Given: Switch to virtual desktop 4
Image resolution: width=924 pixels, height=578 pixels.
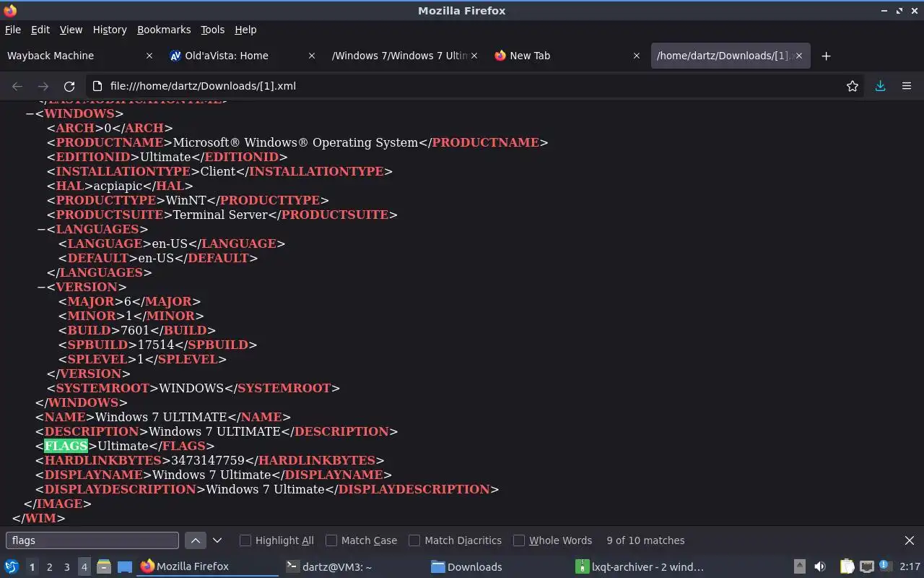Looking at the screenshot, I should (x=84, y=566).
